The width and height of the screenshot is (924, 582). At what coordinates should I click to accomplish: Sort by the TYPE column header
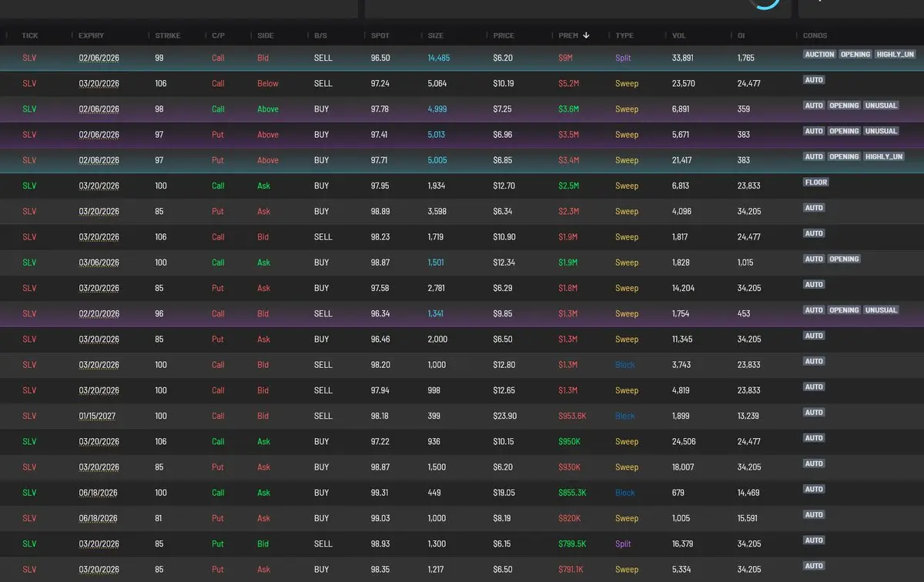click(624, 35)
